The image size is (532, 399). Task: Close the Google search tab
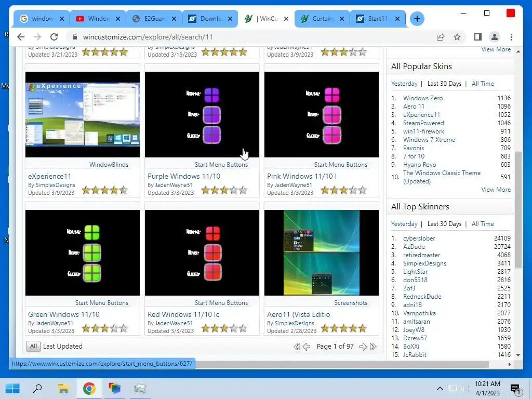click(62, 19)
